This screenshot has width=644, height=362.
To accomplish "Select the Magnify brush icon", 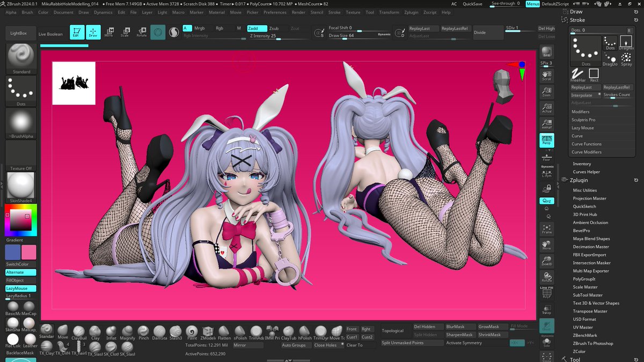I will pyautogui.click(x=127, y=333).
